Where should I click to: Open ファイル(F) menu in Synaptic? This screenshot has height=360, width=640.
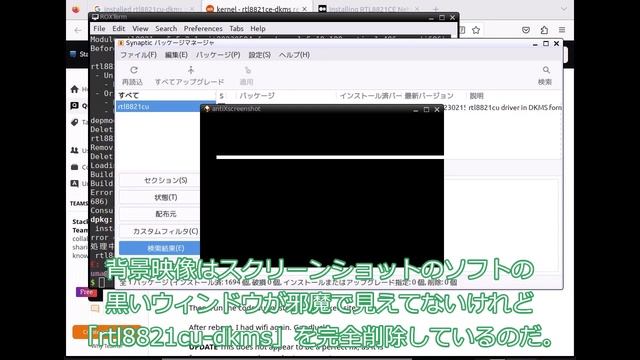(x=138, y=55)
